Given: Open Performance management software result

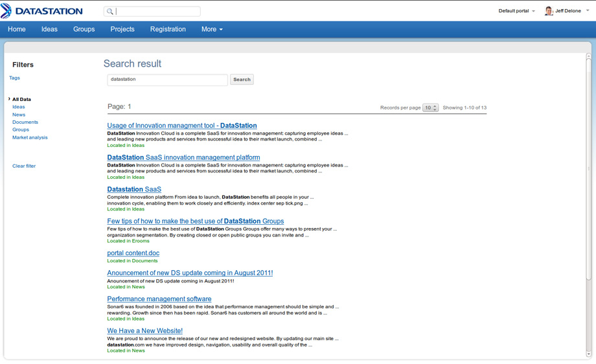Looking at the screenshot, I should coord(159,299).
